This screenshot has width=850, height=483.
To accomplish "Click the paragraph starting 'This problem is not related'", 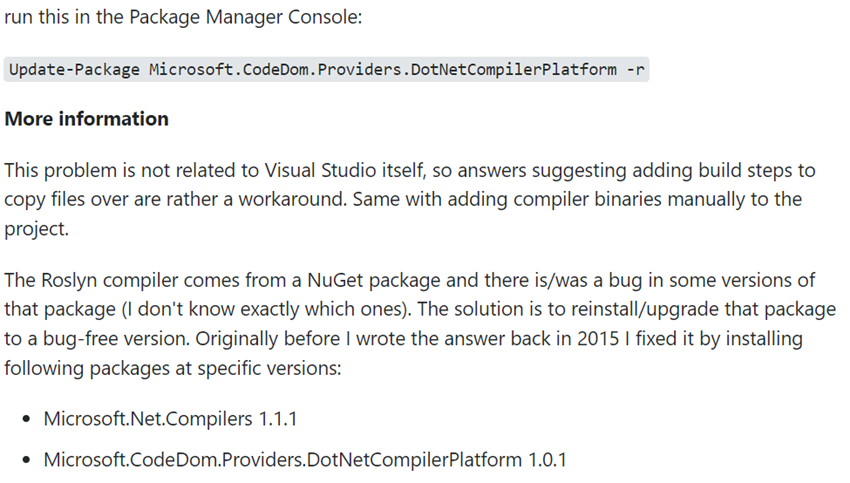I will pyautogui.click(x=410, y=199).
